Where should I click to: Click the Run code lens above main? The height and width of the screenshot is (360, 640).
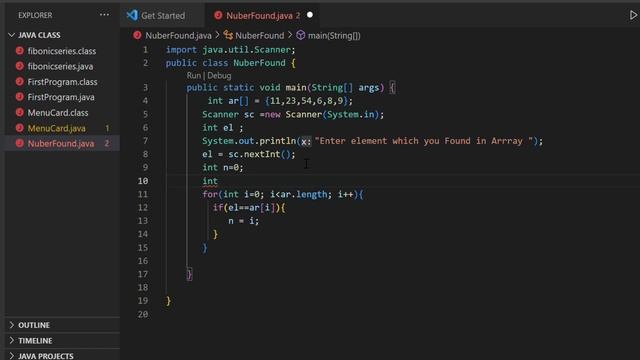(x=194, y=76)
